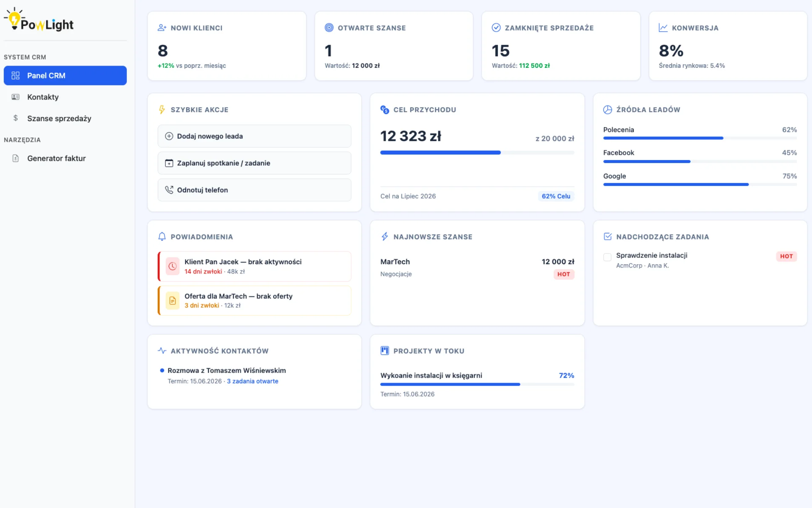Click the 112 500 zł closed sales value
812x508 pixels.
pyautogui.click(x=534, y=66)
